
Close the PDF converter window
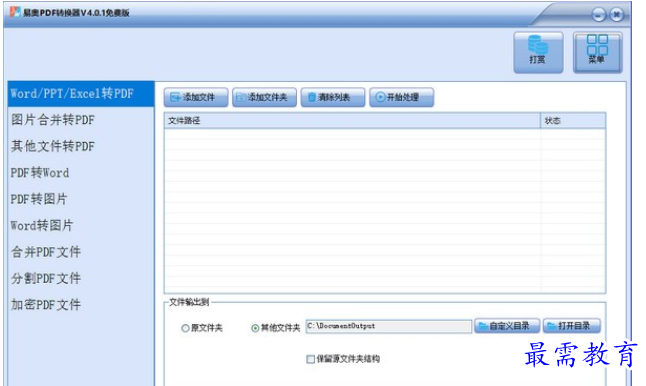pyautogui.click(x=617, y=15)
